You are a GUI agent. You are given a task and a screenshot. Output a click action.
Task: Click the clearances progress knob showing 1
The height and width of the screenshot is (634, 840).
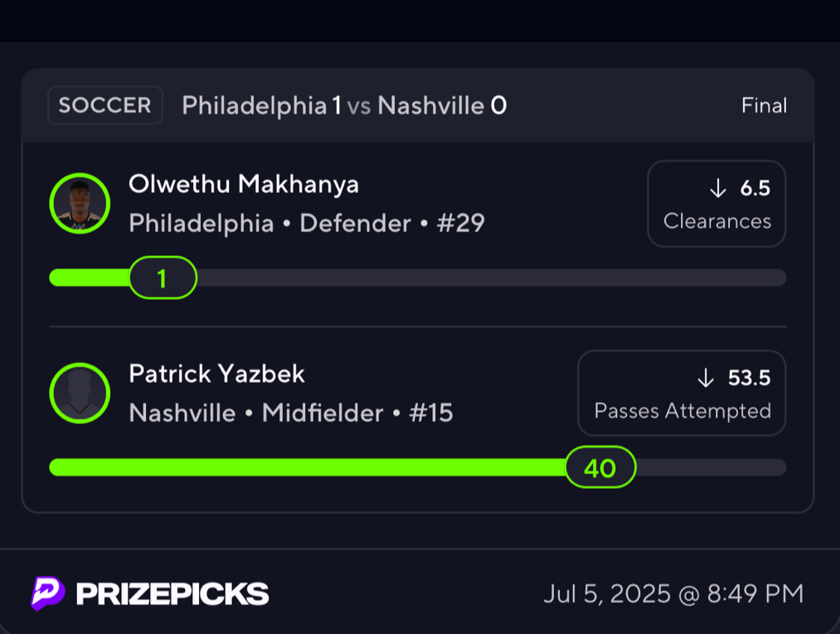[x=163, y=278]
